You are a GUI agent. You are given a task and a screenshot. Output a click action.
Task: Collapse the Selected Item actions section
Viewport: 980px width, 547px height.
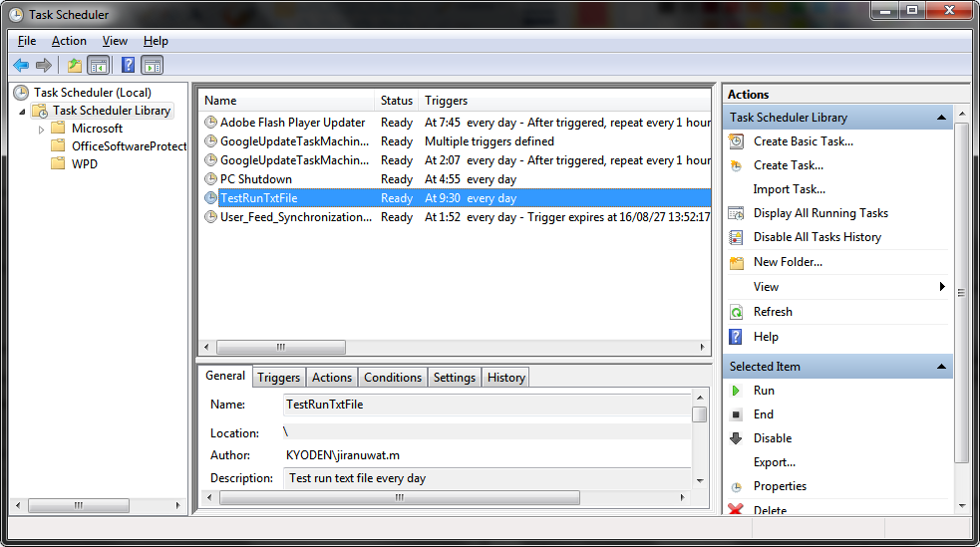pyautogui.click(x=941, y=367)
